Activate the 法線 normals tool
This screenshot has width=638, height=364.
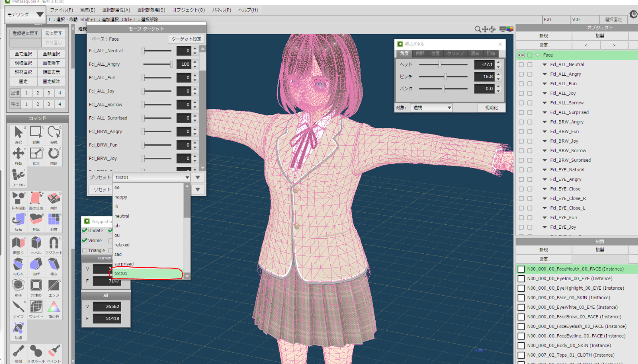tap(18, 330)
